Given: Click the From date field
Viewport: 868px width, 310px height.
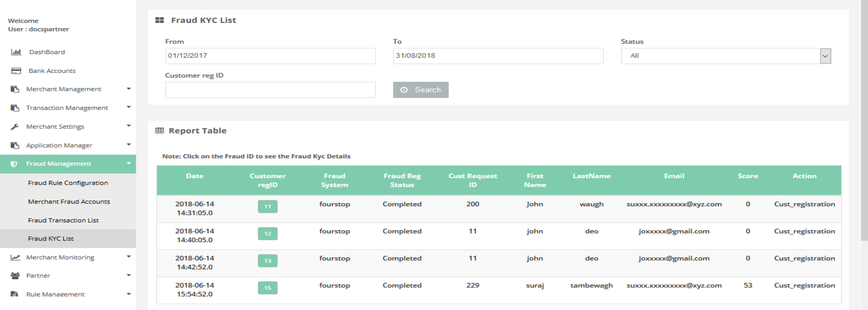Looking at the screenshot, I should (270, 56).
